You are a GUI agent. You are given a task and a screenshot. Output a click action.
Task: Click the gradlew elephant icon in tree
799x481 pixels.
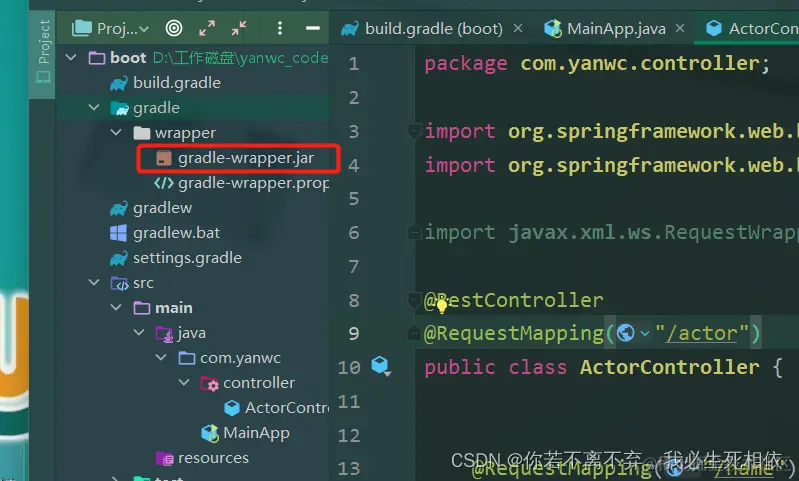[119, 208]
